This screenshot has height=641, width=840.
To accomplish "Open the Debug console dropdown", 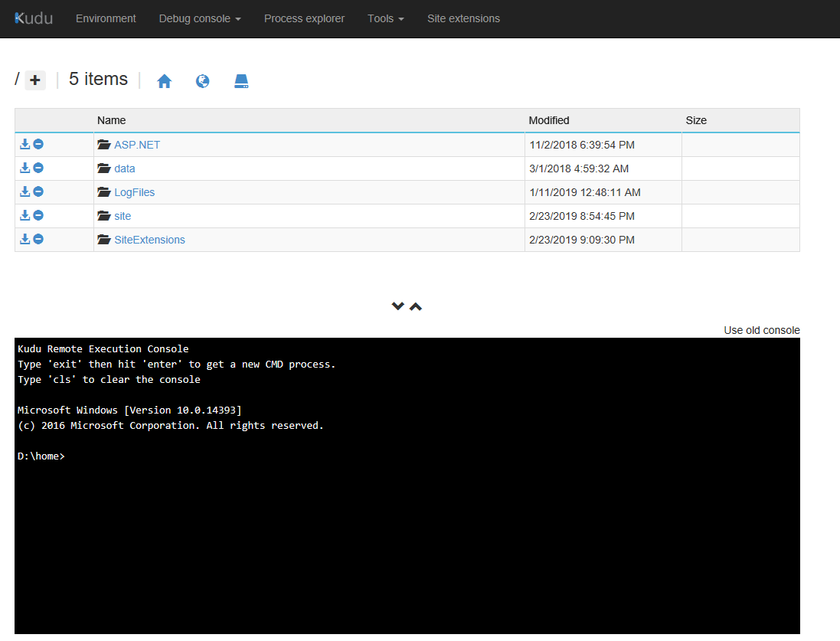I will [199, 18].
